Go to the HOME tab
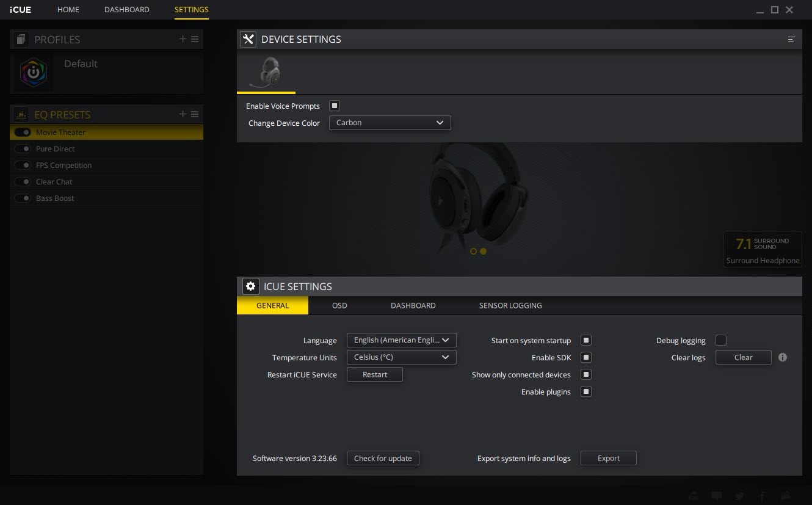The width and height of the screenshot is (812, 505). point(68,10)
